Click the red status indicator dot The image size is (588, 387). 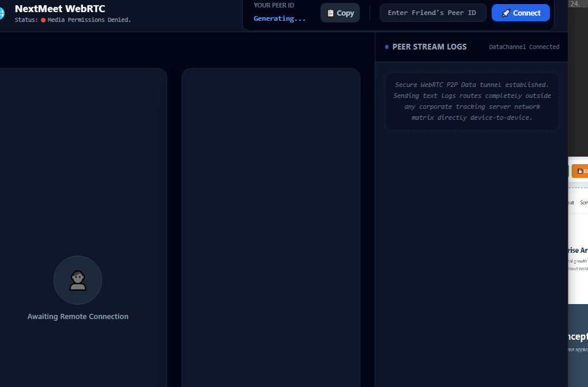point(43,20)
